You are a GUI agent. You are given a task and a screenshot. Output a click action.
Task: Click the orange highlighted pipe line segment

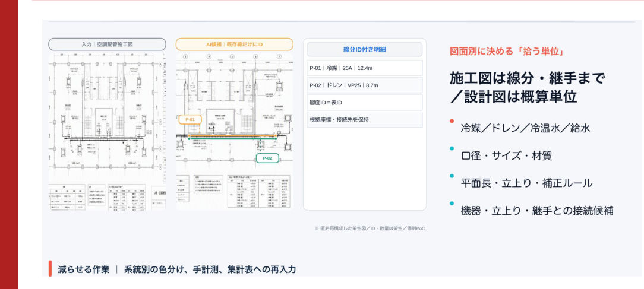[232, 135]
